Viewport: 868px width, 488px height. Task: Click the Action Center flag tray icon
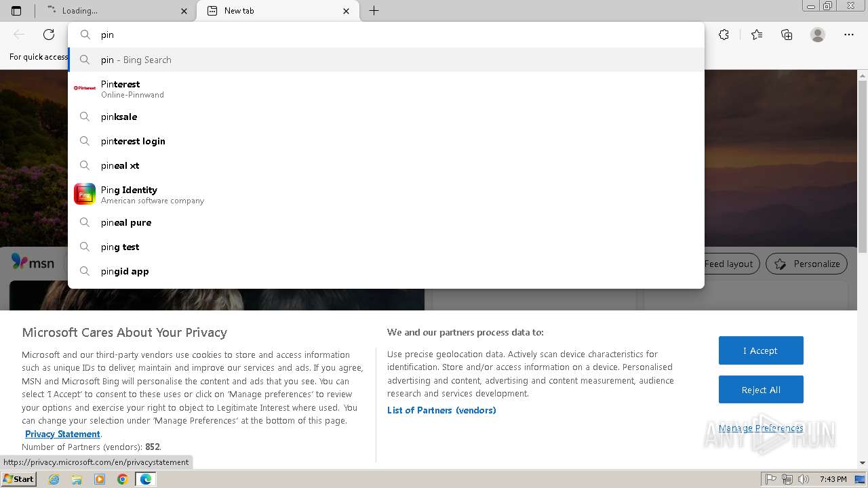click(771, 479)
